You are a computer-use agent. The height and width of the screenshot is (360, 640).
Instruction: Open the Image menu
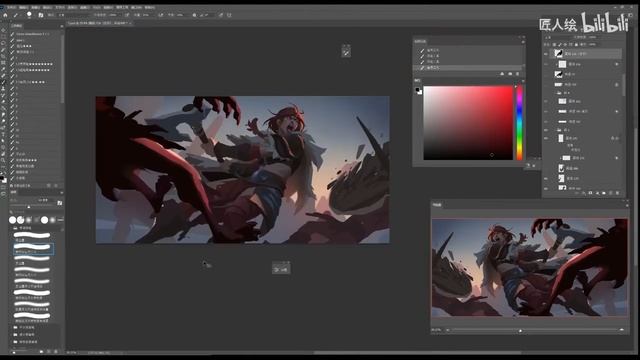click(36, 7)
